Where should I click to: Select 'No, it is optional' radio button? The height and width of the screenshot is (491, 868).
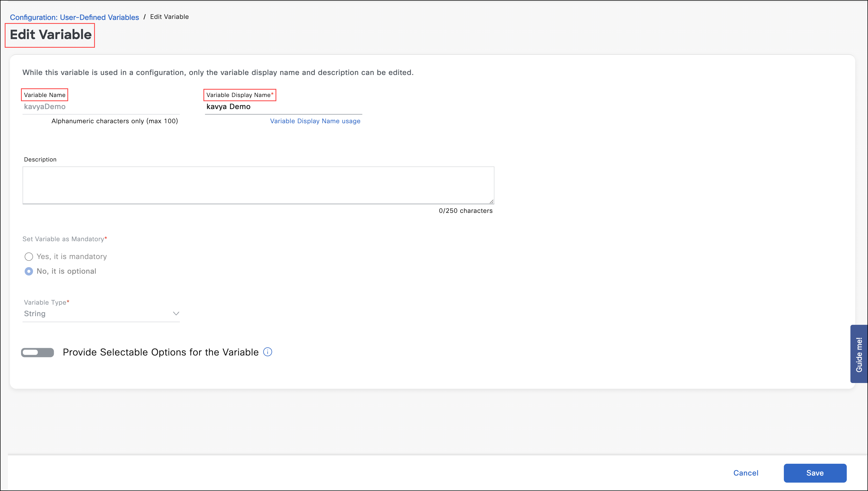point(29,272)
